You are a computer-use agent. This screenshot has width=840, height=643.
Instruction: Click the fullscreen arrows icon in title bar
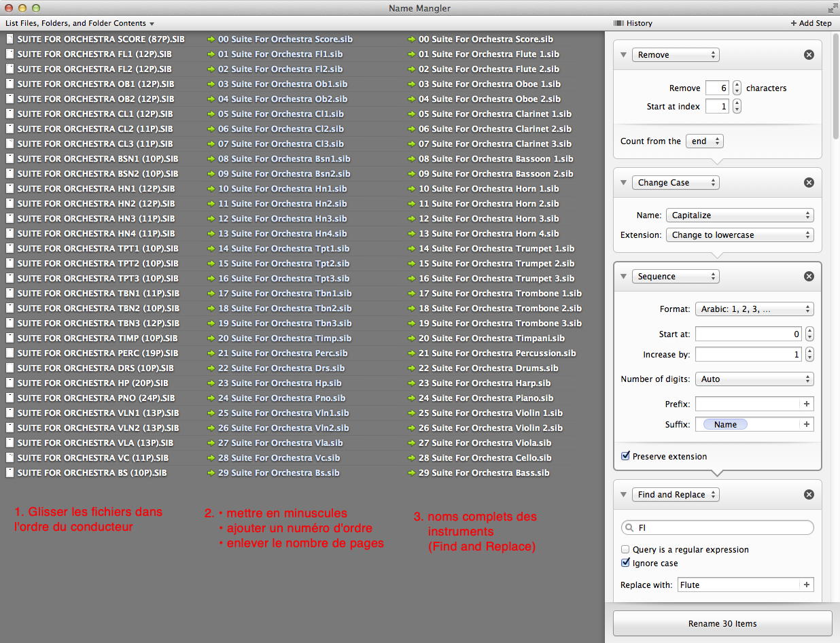click(x=832, y=8)
